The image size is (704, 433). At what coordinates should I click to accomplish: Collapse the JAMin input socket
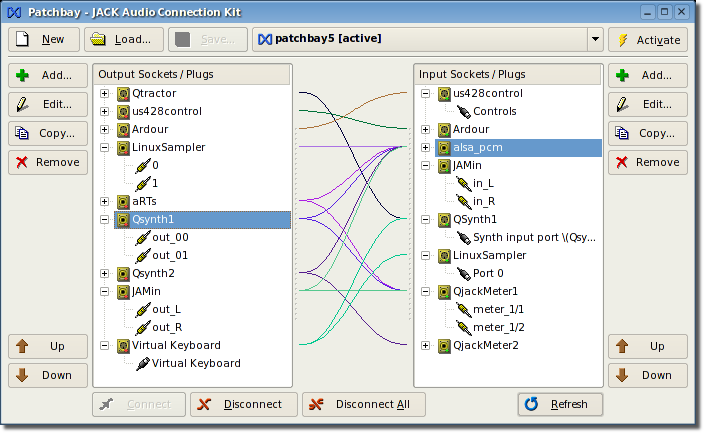point(425,165)
